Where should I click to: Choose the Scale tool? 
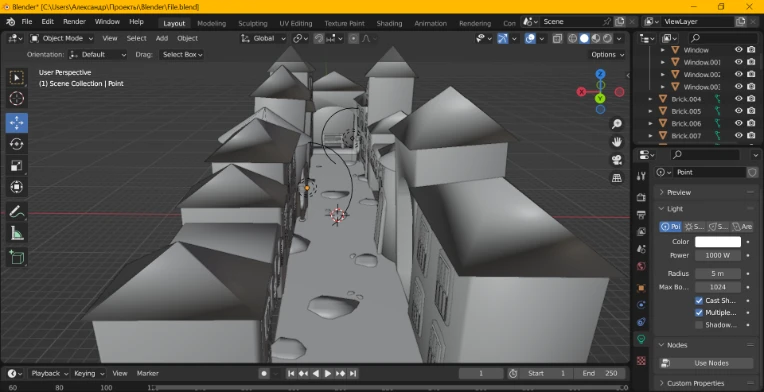(x=17, y=166)
